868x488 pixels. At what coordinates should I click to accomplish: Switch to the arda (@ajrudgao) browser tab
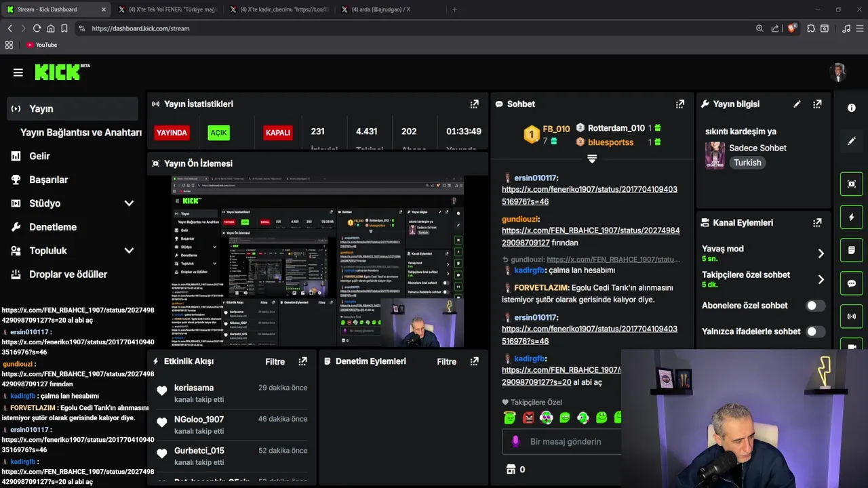pyautogui.click(x=390, y=9)
